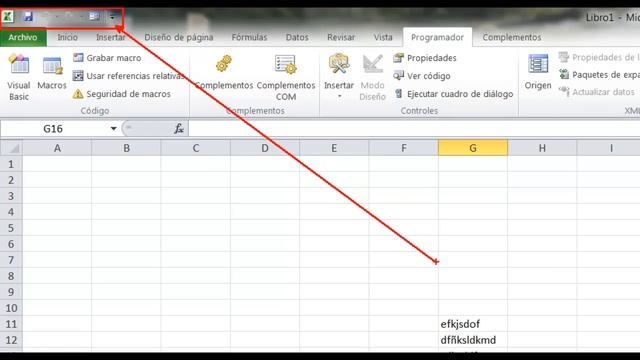Switch to the Insertar ribbon tab
Image resolution: width=640 pixels, height=360 pixels.
tap(111, 38)
